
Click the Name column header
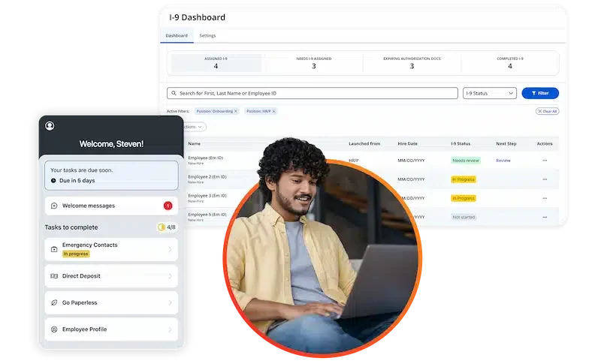pyautogui.click(x=195, y=144)
